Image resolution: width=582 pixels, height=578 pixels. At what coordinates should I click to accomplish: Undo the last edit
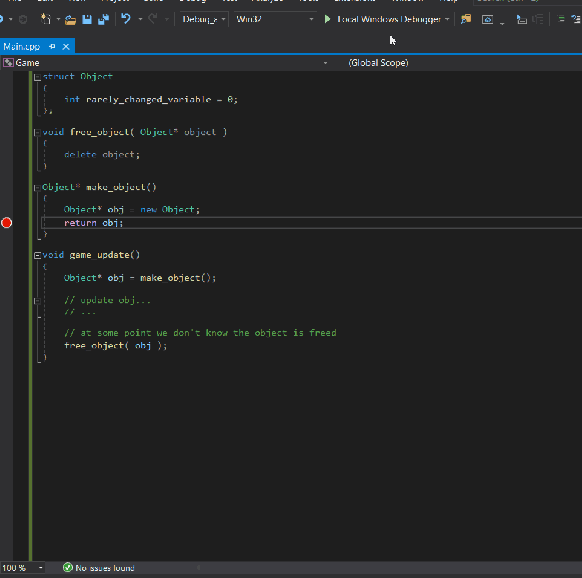126,19
